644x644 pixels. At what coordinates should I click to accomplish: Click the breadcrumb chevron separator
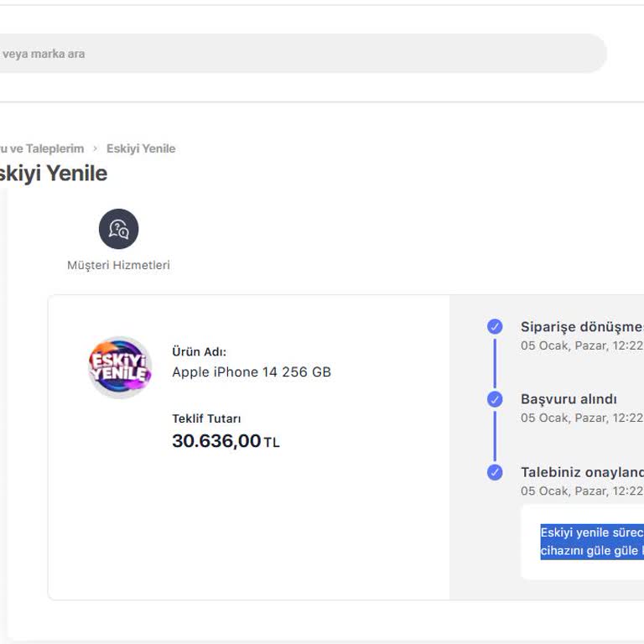[95, 148]
